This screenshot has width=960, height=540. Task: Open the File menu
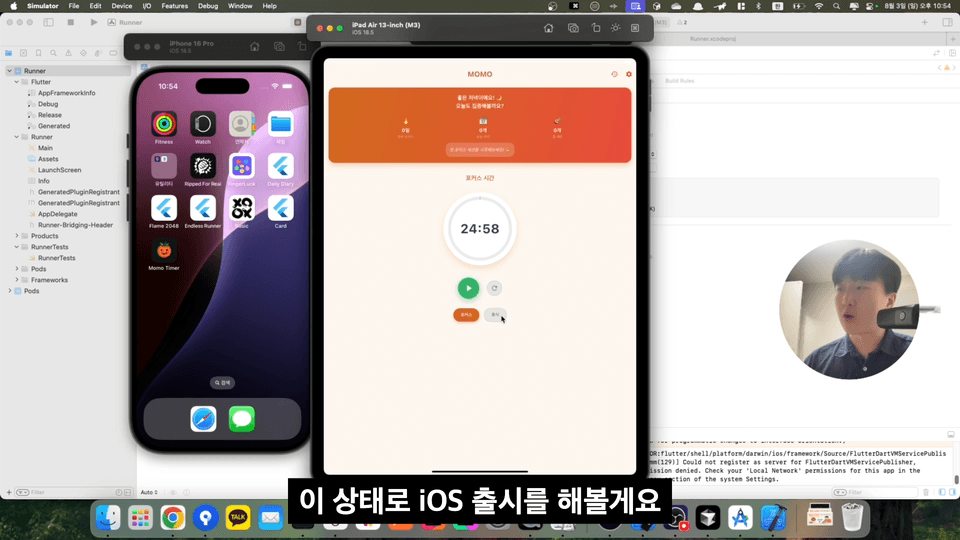click(73, 6)
